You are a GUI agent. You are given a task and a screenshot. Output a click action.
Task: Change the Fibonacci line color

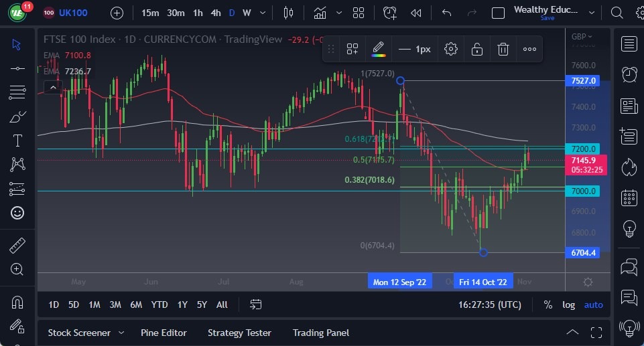(378, 50)
